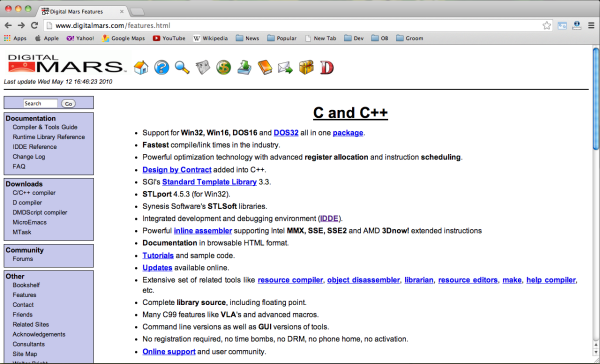Open the Chrome hamburger menu
This screenshot has height=364, width=600.
click(591, 26)
